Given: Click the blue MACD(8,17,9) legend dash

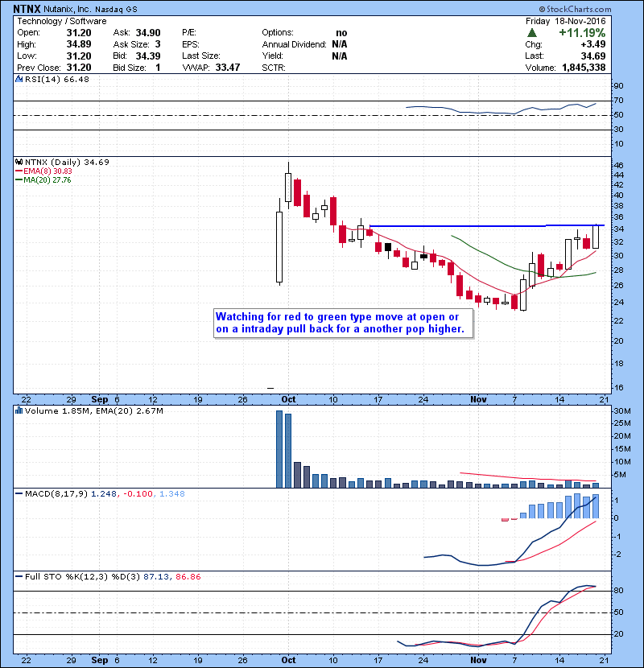Looking at the screenshot, I should click(x=19, y=494).
